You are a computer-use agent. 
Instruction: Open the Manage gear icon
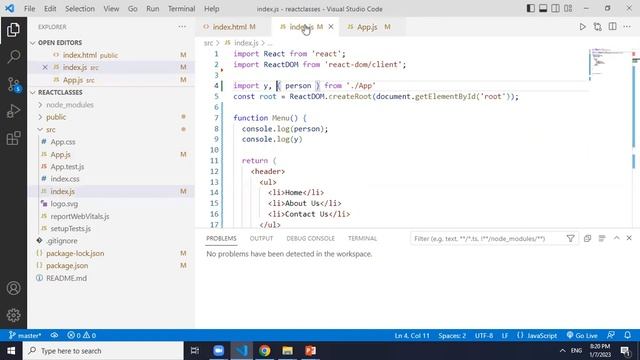click(13, 315)
